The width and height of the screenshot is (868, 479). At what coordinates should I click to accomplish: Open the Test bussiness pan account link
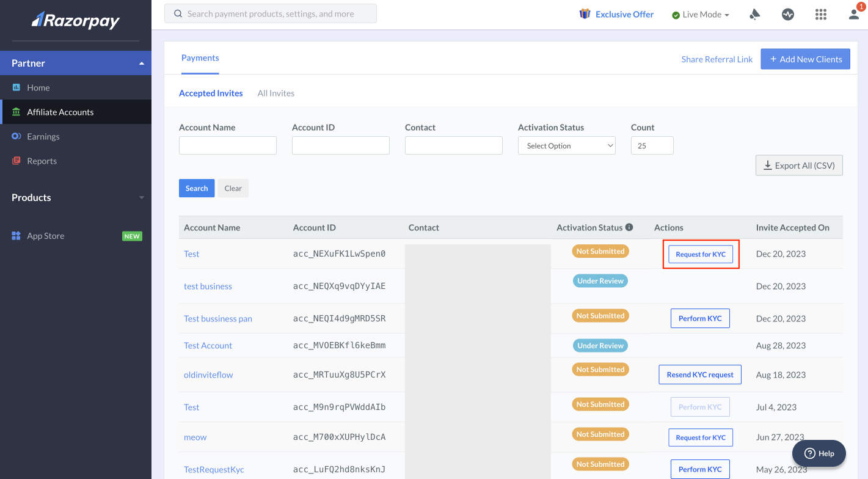point(218,318)
